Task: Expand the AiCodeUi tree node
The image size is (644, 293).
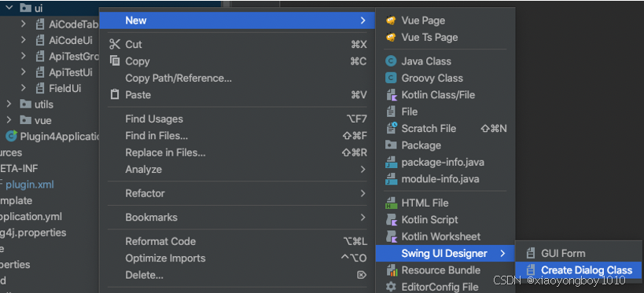Action: tap(24, 40)
